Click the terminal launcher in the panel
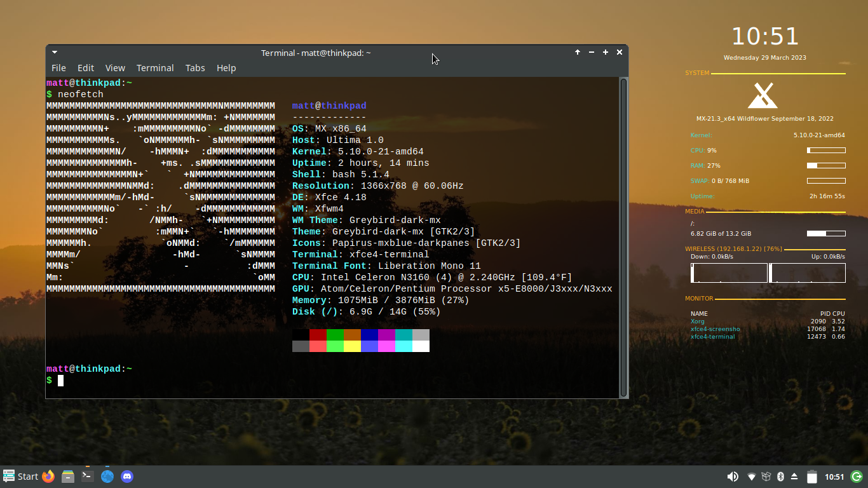The width and height of the screenshot is (868, 488). pyautogui.click(x=88, y=477)
